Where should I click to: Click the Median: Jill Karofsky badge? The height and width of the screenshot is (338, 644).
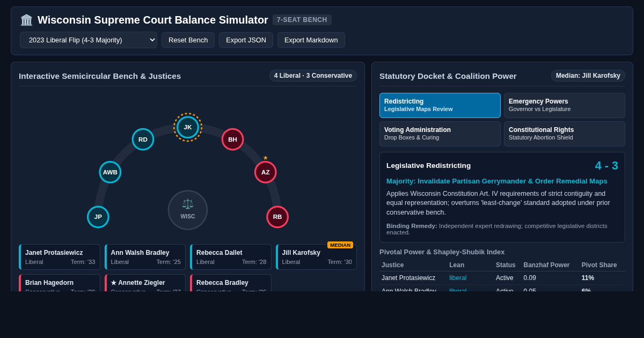(x=588, y=76)
